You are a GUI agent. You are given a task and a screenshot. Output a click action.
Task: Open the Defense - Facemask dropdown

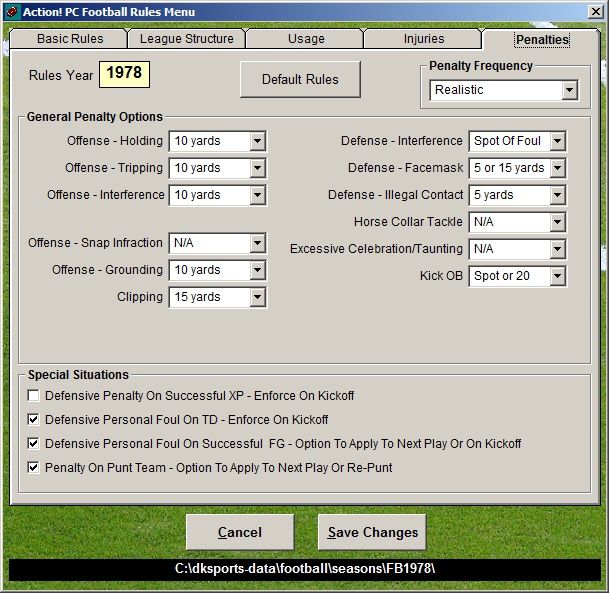[557, 168]
